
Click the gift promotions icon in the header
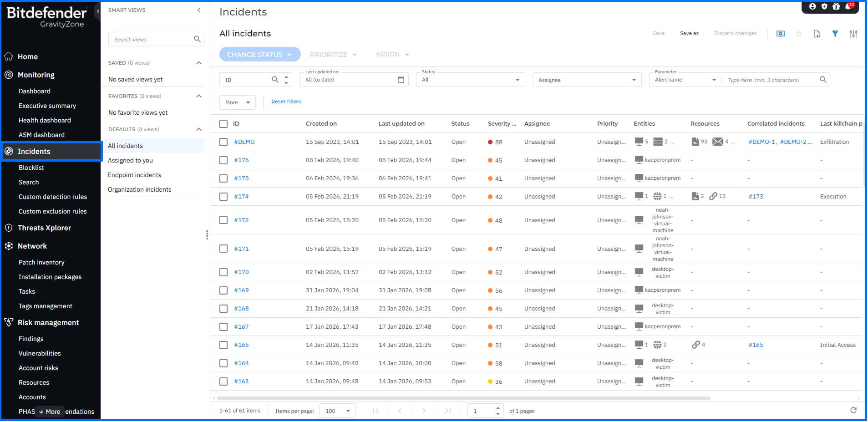click(x=836, y=6)
